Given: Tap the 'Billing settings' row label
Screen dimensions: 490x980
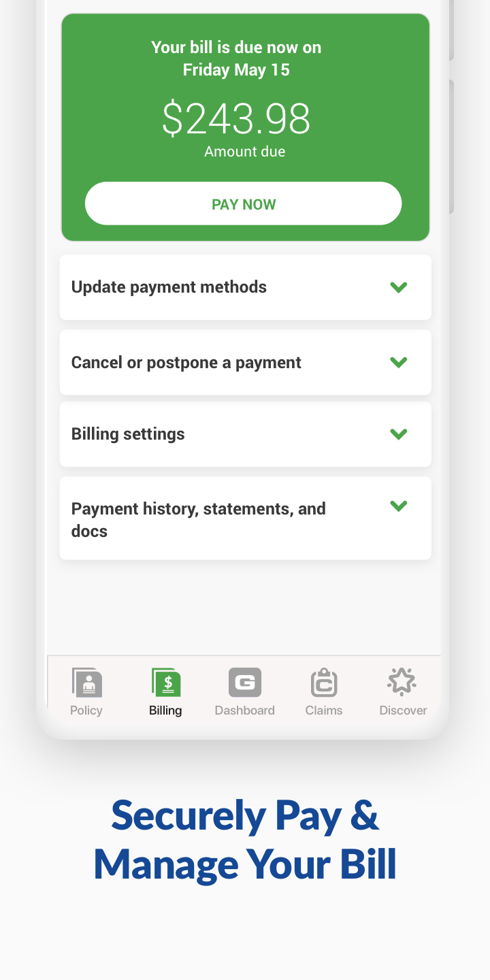Looking at the screenshot, I should pyautogui.click(x=128, y=434).
